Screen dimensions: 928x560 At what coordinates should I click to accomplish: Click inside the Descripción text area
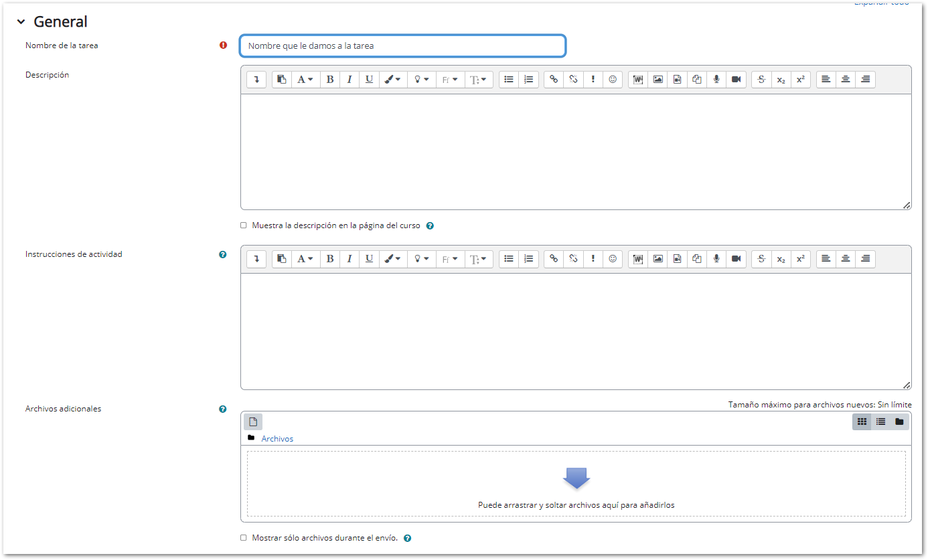576,152
